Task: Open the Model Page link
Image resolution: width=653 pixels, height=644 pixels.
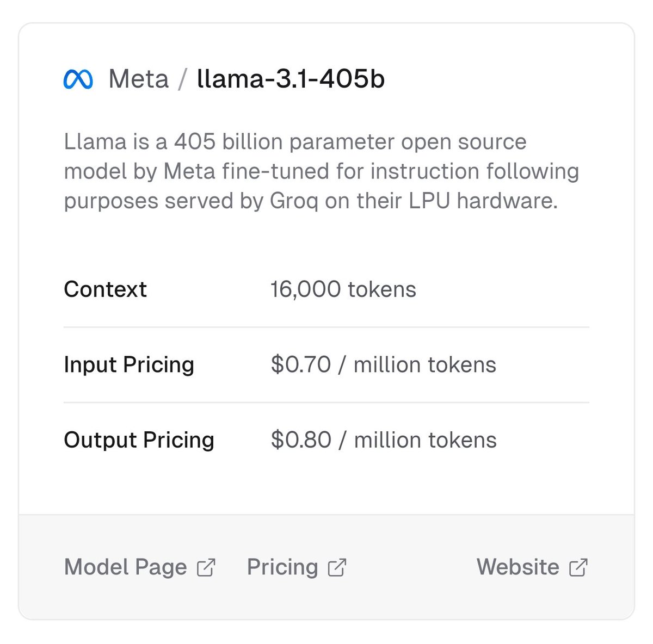Action: click(x=126, y=567)
